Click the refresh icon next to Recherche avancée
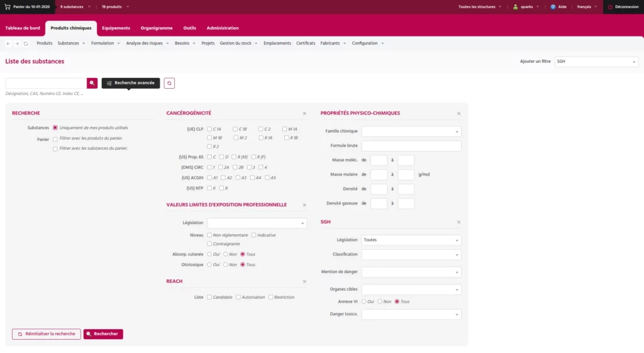 [169, 83]
